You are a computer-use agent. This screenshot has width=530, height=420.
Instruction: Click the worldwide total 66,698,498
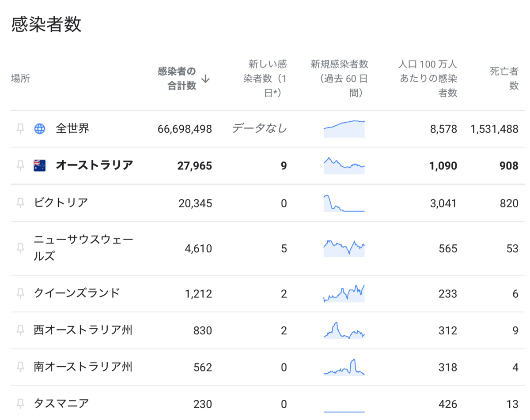click(x=185, y=129)
